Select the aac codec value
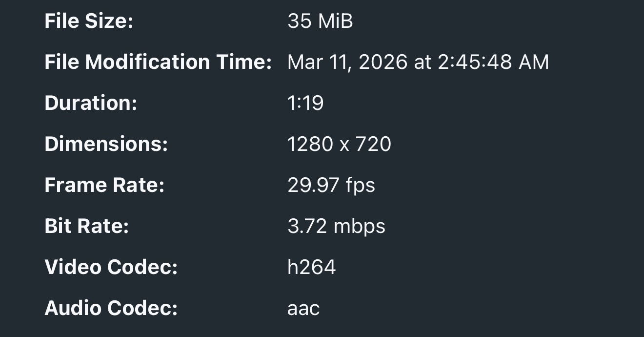The height and width of the screenshot is (337, 644). click(x=303, y=309)
